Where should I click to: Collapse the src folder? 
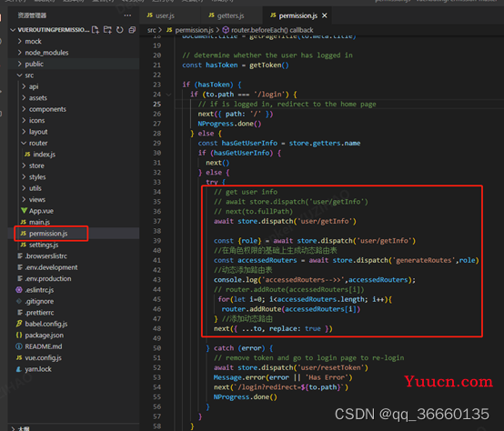tap(29, 75)
